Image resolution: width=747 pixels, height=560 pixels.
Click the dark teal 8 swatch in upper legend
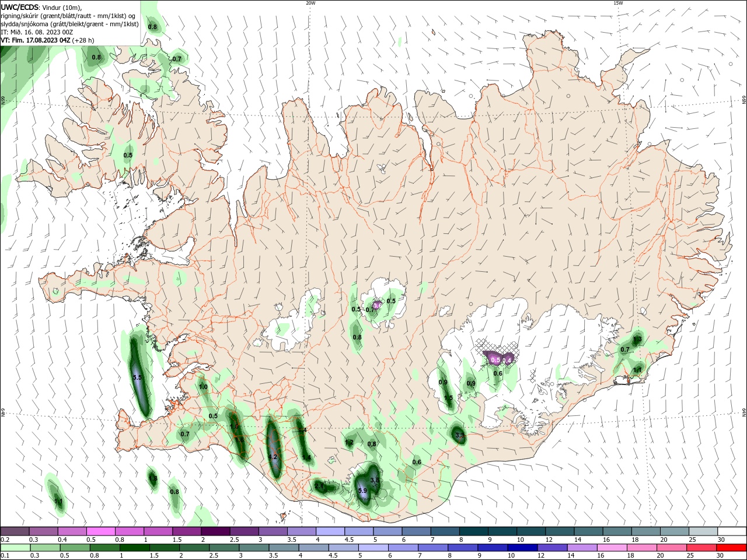click(474, 531)
